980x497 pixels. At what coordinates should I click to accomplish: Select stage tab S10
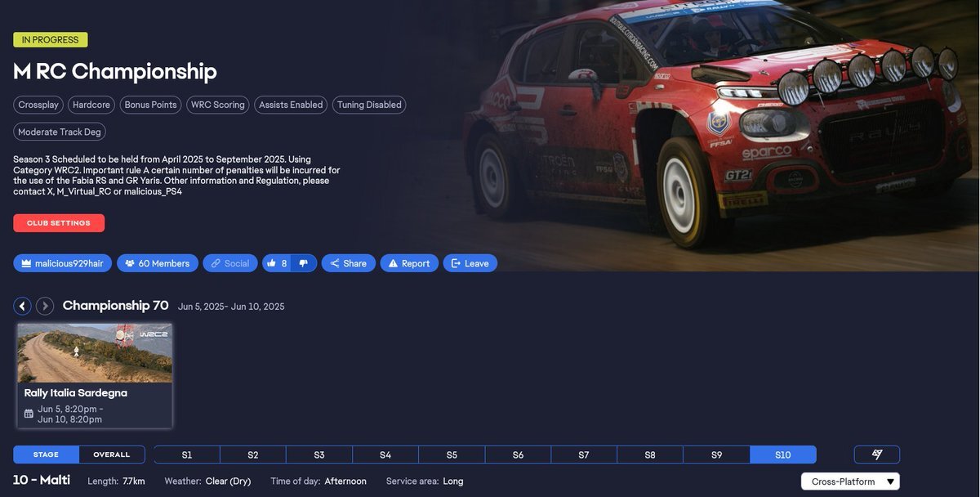coord(783,454)
